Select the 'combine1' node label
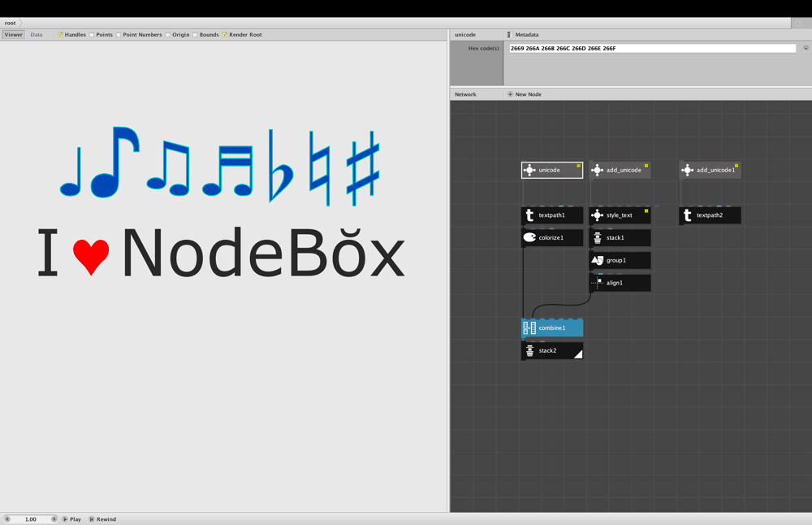Screen dimensions: 812x525 (x=552, y=328)
